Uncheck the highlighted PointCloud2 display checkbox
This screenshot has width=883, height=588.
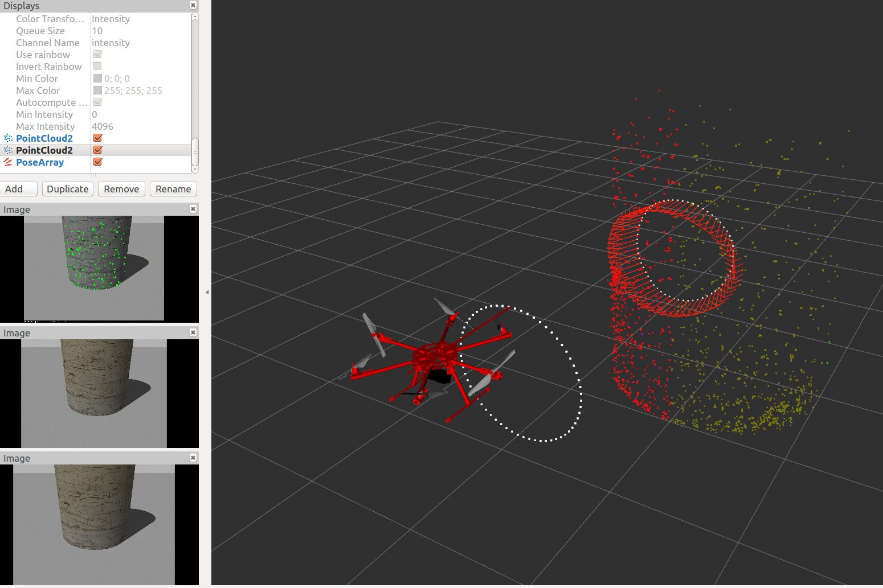pos(97,150)
